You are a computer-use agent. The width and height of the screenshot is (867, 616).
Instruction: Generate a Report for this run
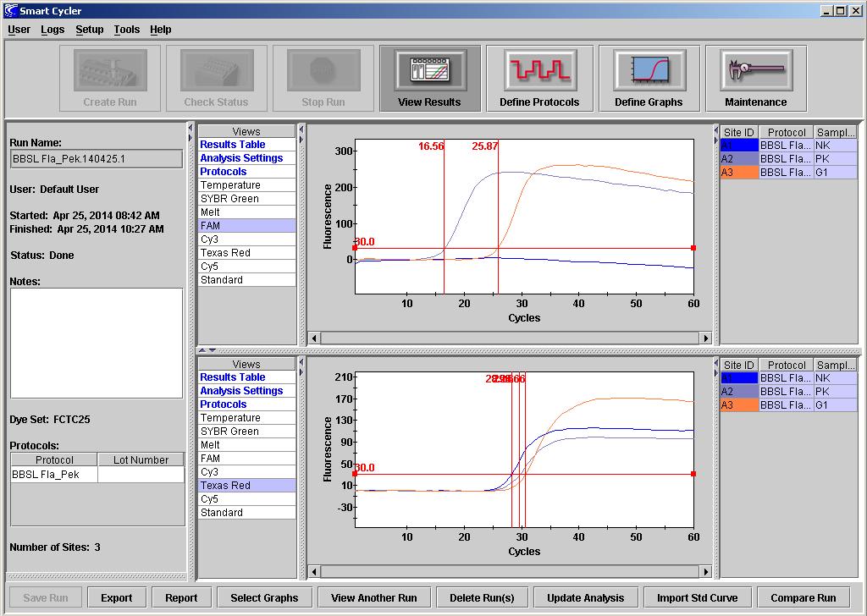coord(181,597)
